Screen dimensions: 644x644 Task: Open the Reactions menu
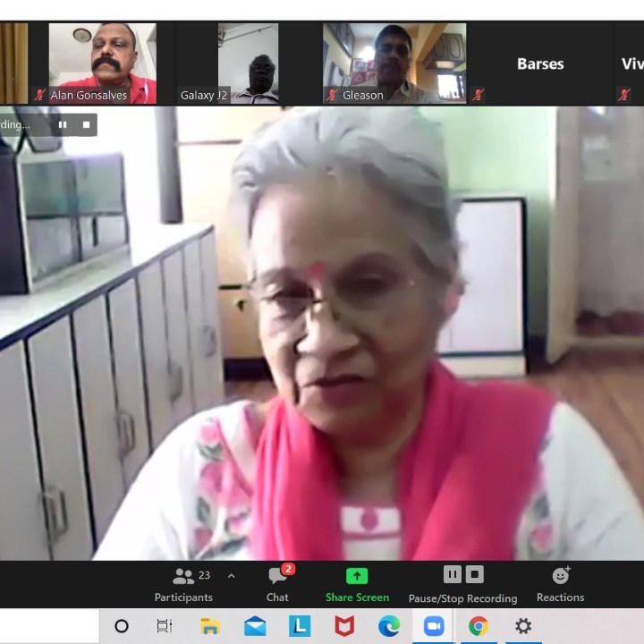560,585
